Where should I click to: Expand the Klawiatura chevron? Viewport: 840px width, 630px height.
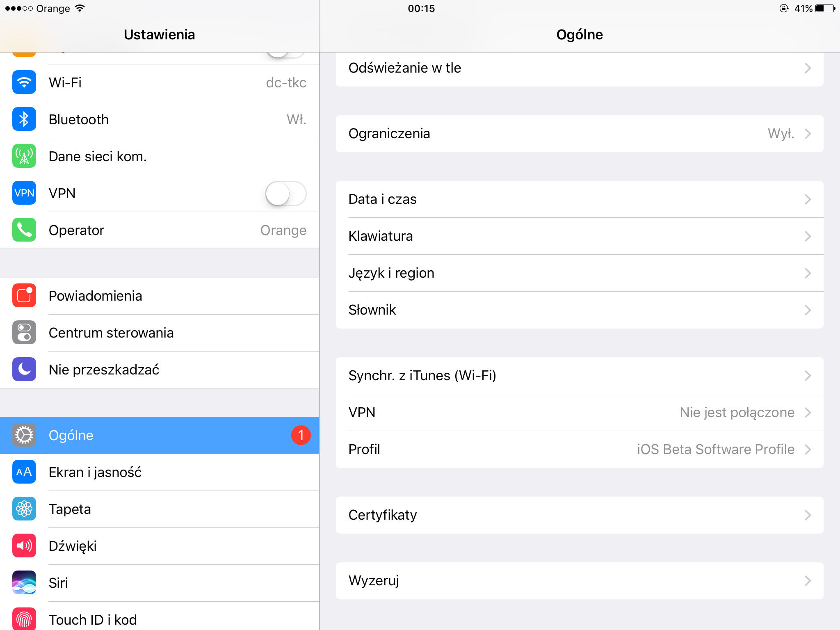(808, 236)
